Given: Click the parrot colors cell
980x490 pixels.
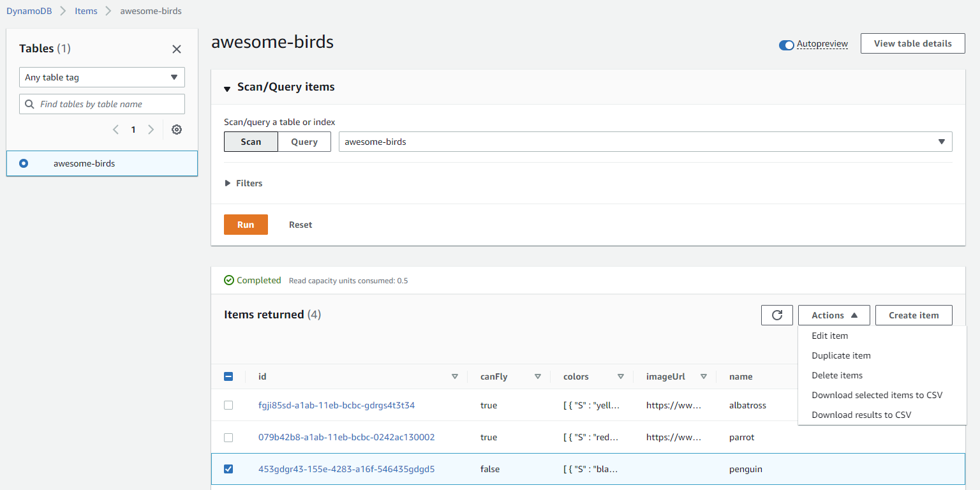Looking at the screenshot, I should point(591,437).
